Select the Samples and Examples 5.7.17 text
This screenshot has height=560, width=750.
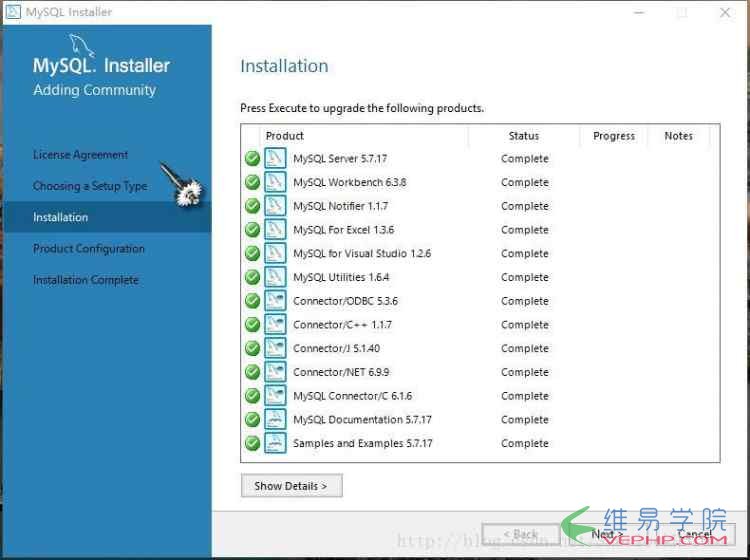click(363, 443)
